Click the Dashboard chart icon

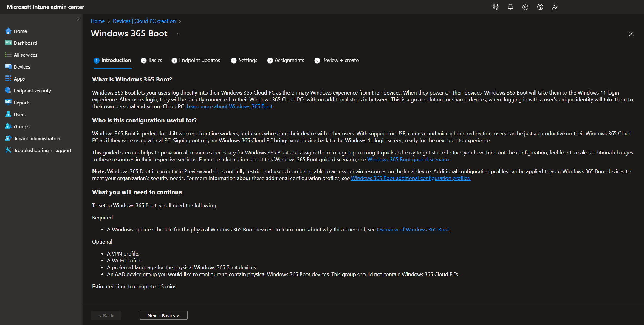coord(8,43)
